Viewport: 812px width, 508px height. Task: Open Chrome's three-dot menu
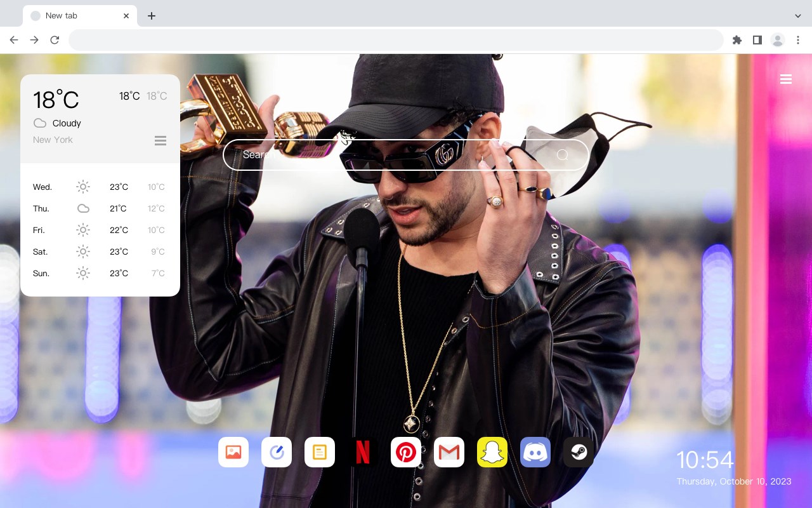click(798, 40)
